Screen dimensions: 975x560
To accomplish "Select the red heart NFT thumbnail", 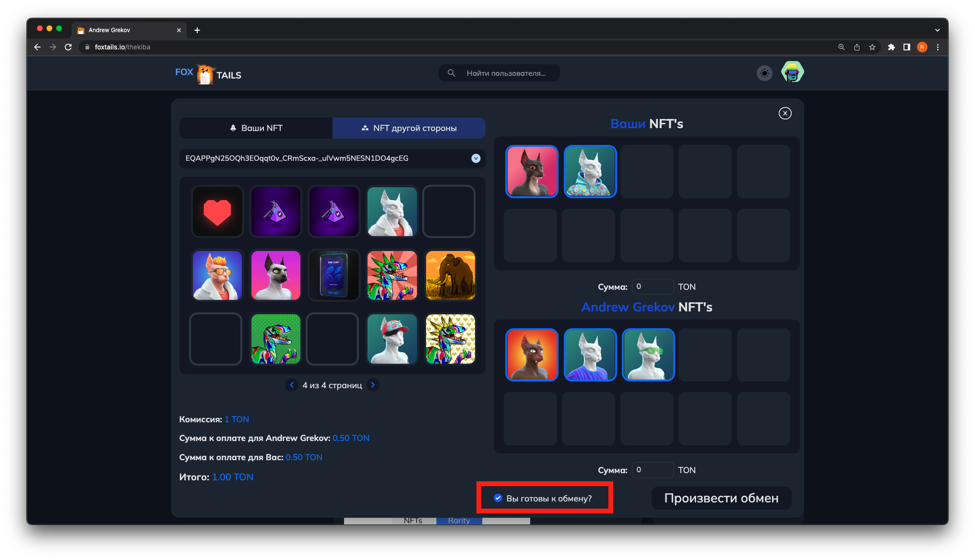I will point(217,212).
